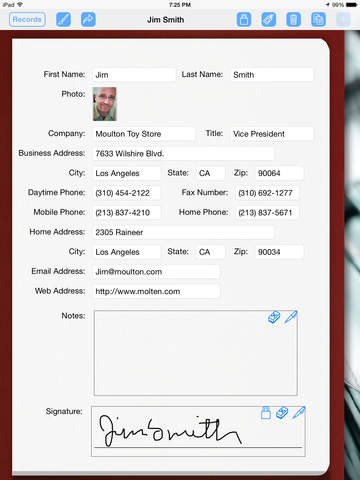Tap the 7:25 PM status bar clock
360x480 pixels.
180,5
